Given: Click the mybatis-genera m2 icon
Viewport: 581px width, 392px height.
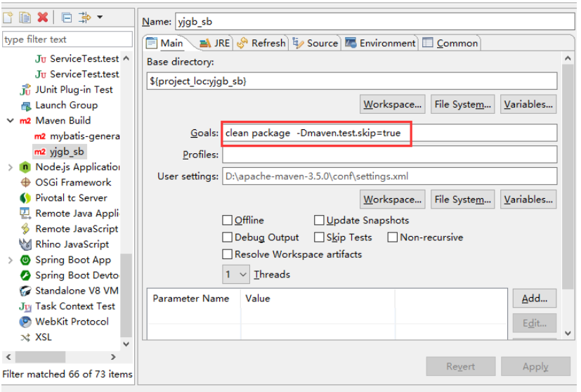Looking at the screenshot, I should pyautogui.click(x=39, y=136).
